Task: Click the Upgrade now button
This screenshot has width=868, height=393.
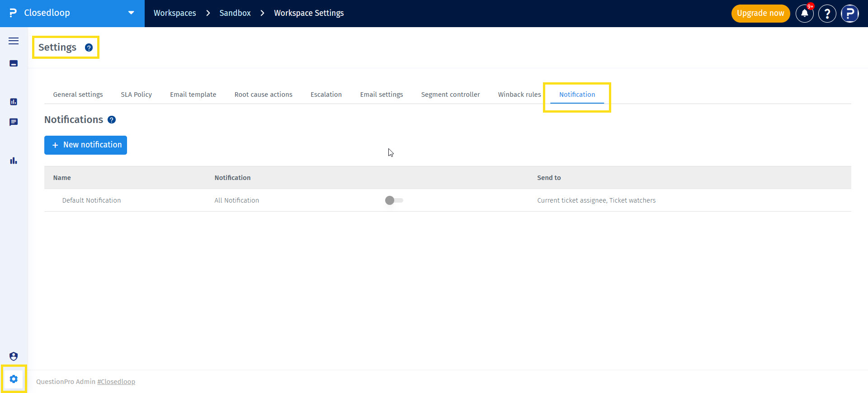Action: point(760,13)
